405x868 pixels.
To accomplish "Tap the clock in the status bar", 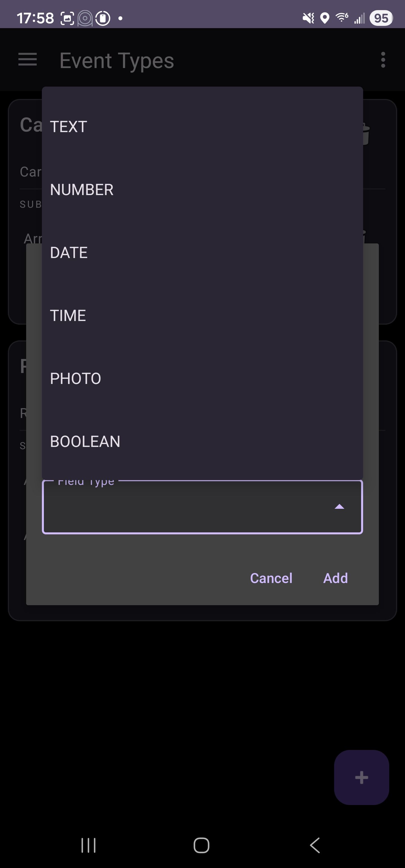I will 35,18.
